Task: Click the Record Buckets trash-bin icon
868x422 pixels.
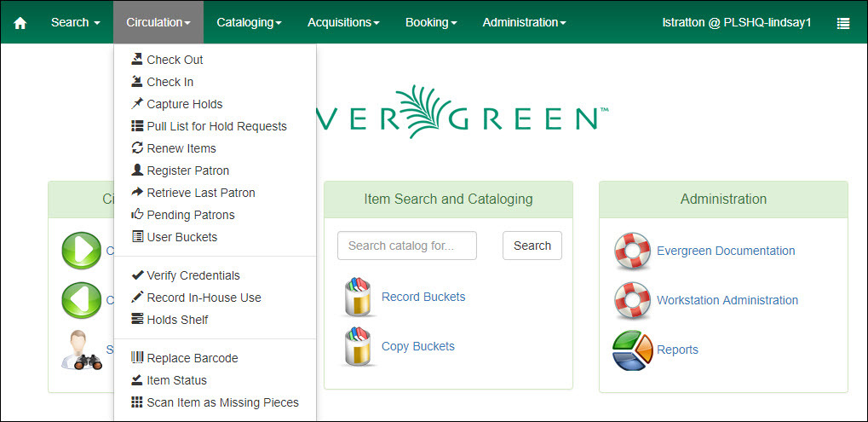Action: coord(357,297)
